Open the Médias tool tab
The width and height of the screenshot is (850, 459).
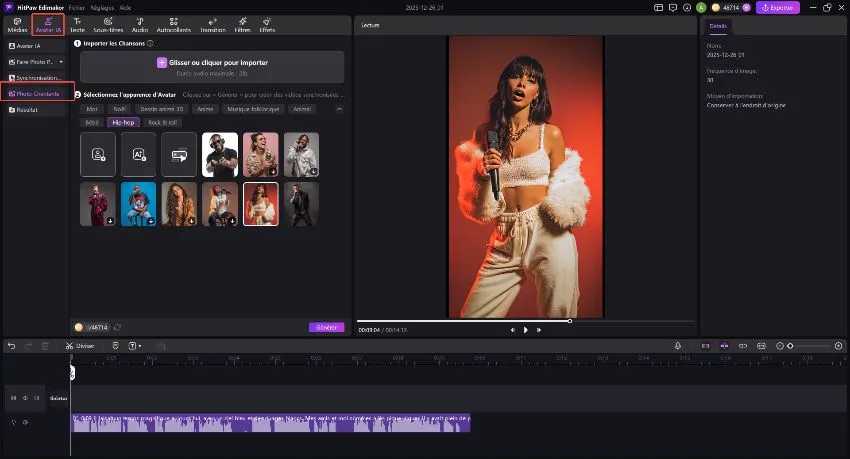click(x=17, y=25)
